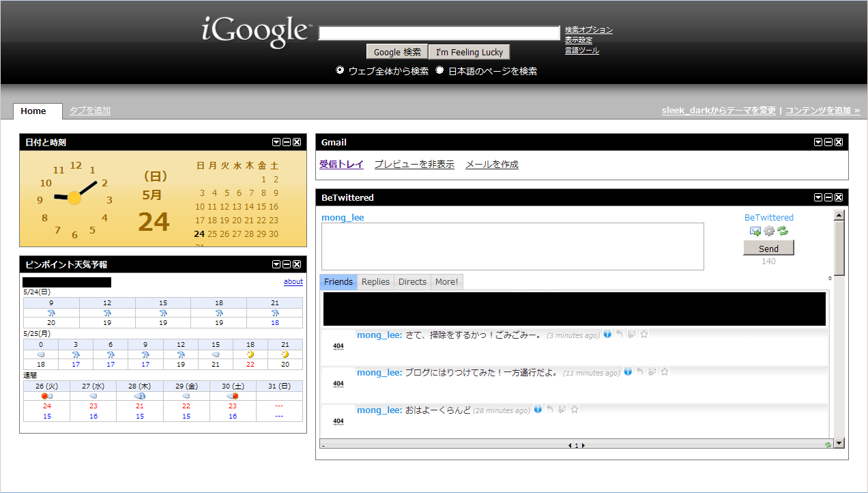Click the cloud icon for 5/25 at 0 o'clock
This screenshot has height=493, width=868.
point(41,354)
